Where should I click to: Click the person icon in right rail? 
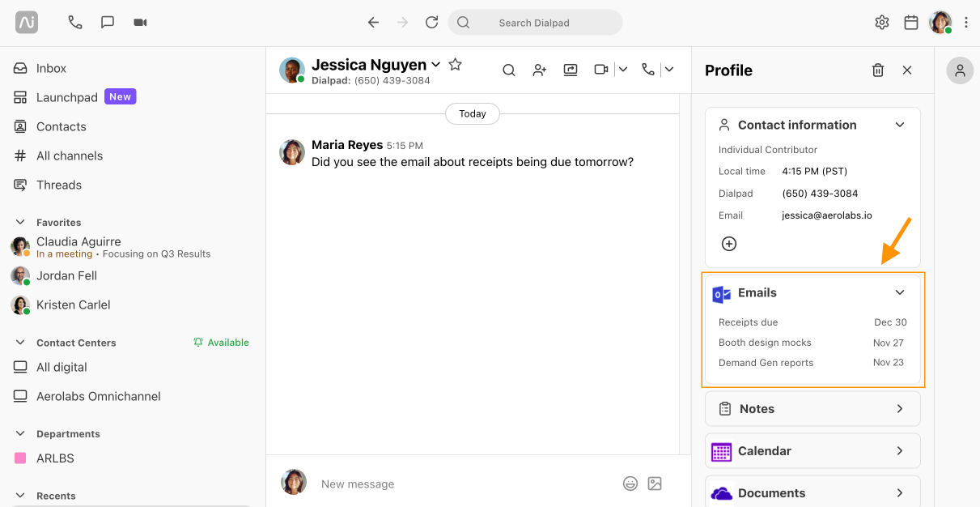[960, 71]
